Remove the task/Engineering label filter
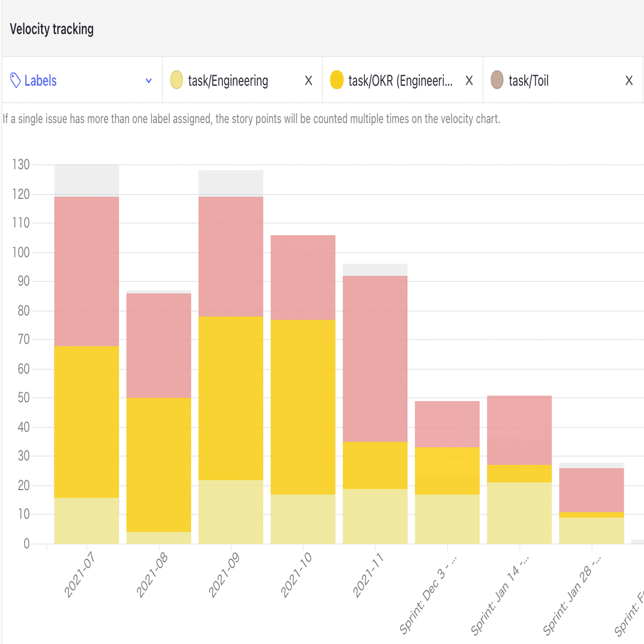This screenshot has width=644, height=644. pyautogui.click(x=308, y=80)
